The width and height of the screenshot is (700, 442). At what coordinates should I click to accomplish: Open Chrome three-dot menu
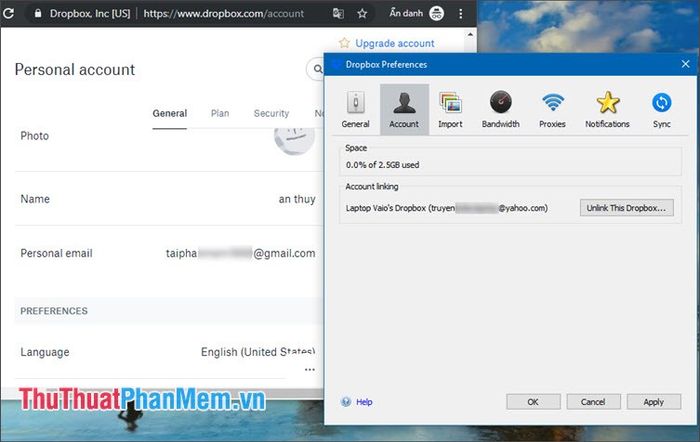point(461,13)
